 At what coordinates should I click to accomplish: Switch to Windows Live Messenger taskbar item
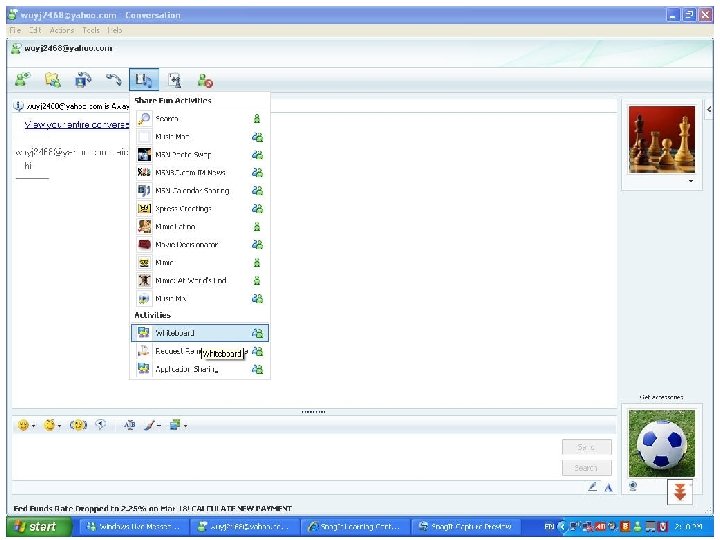click(x=134, y=527)
